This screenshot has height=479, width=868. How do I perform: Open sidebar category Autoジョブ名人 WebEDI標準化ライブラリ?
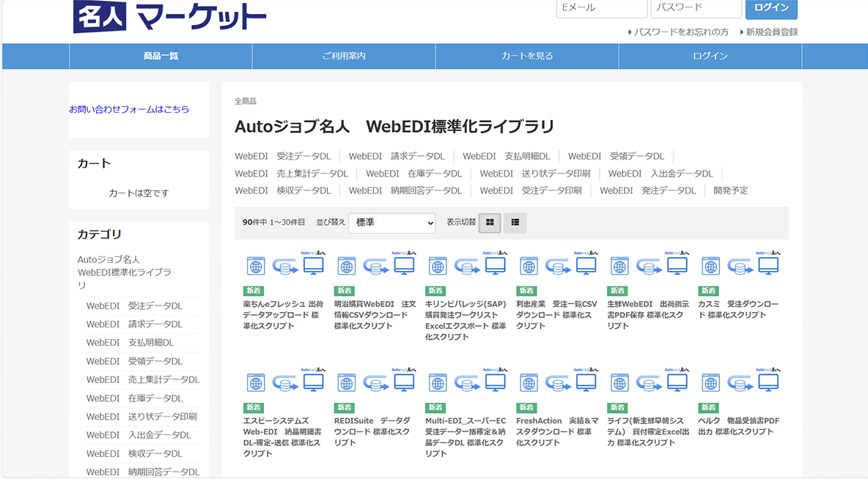coord(125,272)
